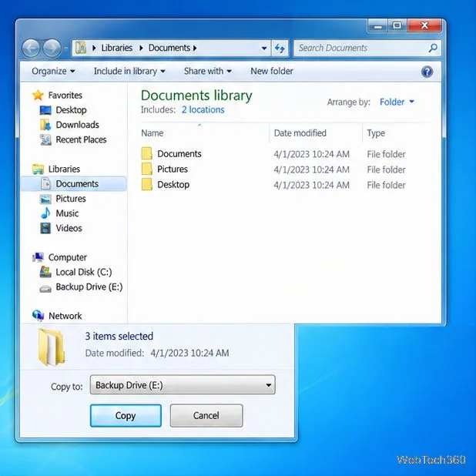Open the Share with dropdown

tap(208, 72)
